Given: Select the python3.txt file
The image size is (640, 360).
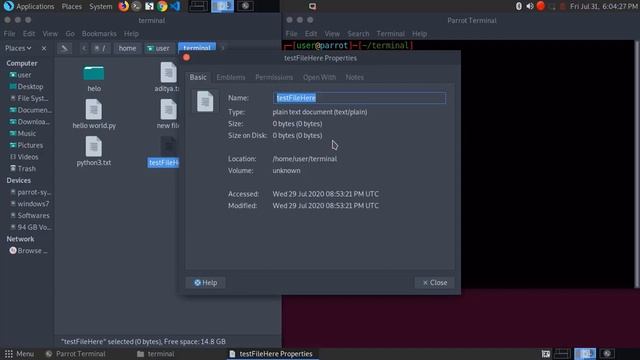Looking at the screenshot, I should tap(94, 151).
